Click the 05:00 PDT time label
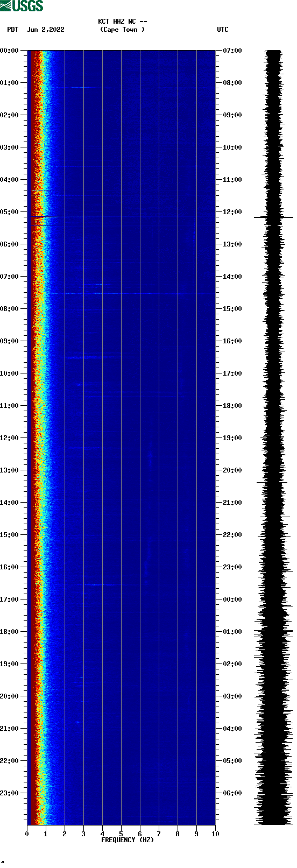 coord(9,212)
